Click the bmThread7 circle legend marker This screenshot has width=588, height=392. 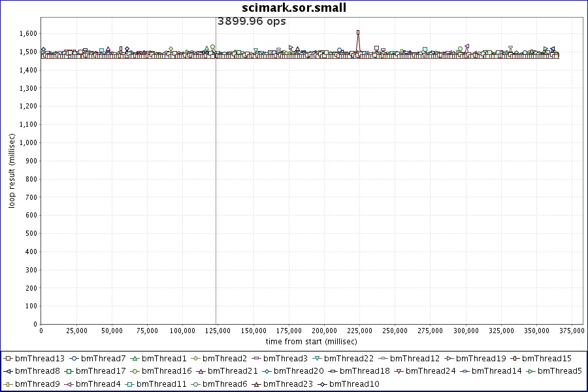tap(74, 359)
